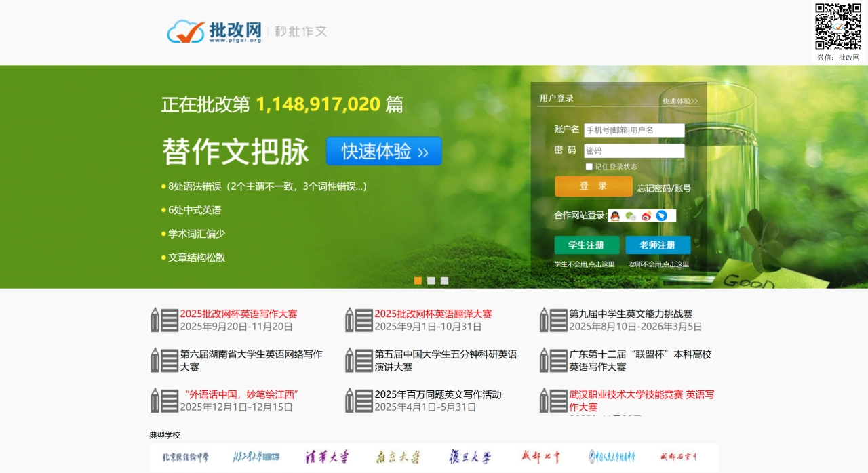Screen dimensions: 868x473
Task: Click the blue 快速体验 banner button
Action: tap(384, 150)
